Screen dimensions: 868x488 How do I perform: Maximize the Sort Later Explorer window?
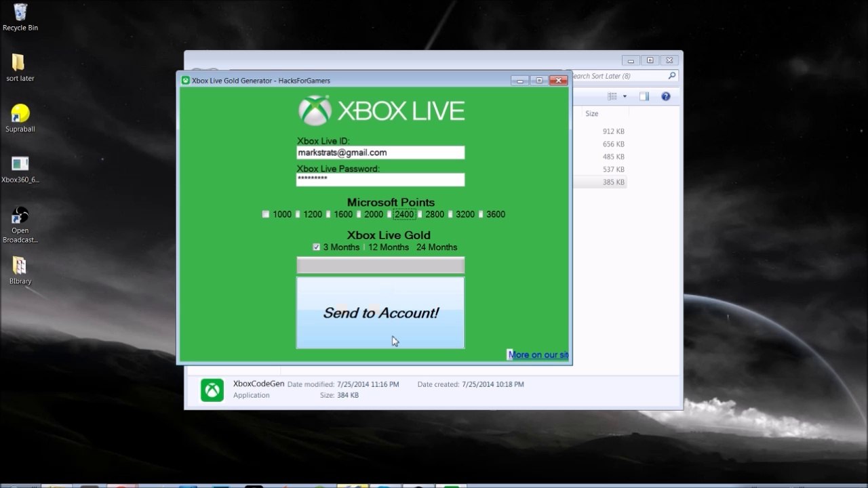(x=650, y=60)
